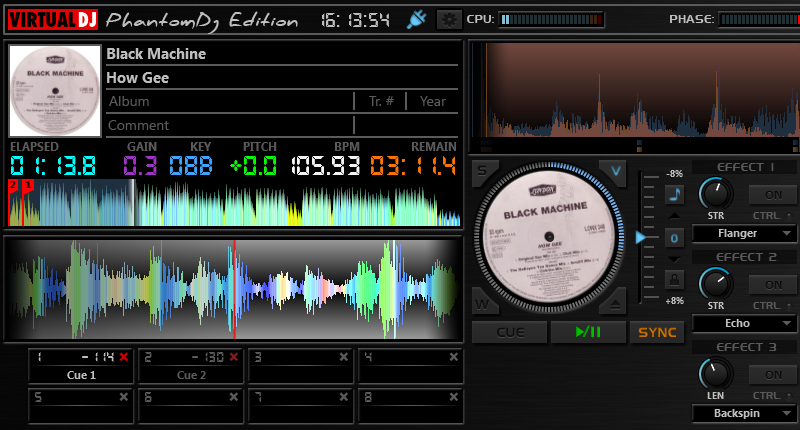Open settings with the gear icon
Viewport: 800px width, 430px height.
coord(449,20)
